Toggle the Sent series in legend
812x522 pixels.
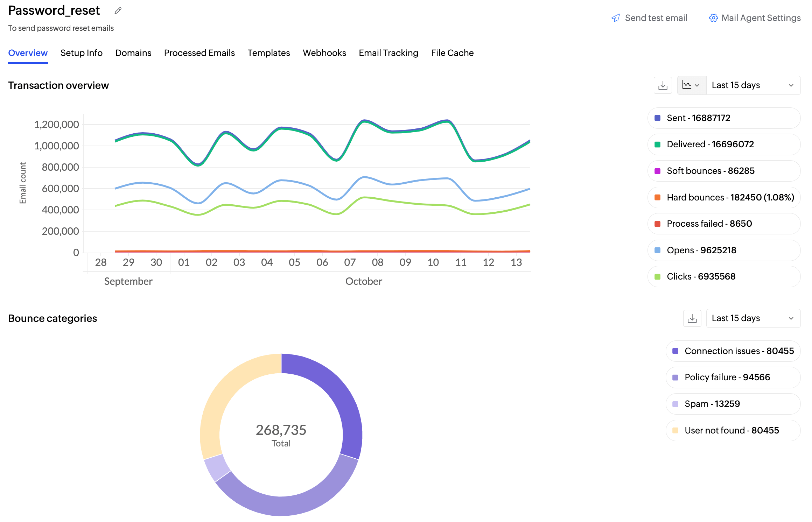click(x=698, y=118)
